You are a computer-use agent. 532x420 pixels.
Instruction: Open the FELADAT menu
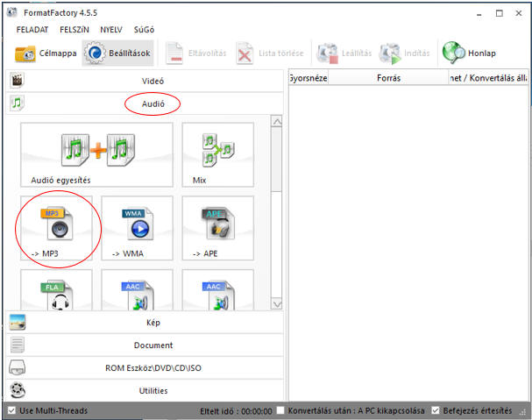point(32,30)
